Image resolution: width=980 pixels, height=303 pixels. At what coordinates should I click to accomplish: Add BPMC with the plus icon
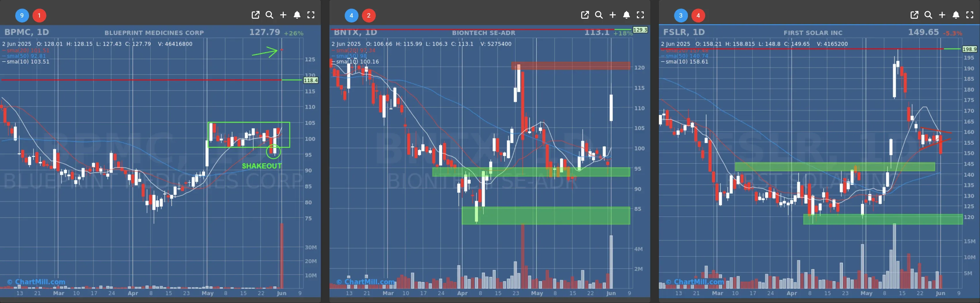[283, 15]
